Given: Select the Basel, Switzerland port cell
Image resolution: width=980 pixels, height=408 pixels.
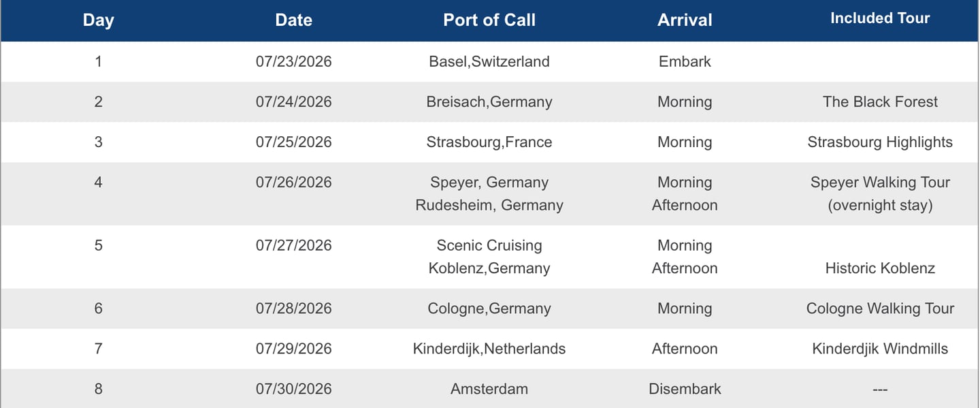Looking at the screenshot, I should point(489,61).
